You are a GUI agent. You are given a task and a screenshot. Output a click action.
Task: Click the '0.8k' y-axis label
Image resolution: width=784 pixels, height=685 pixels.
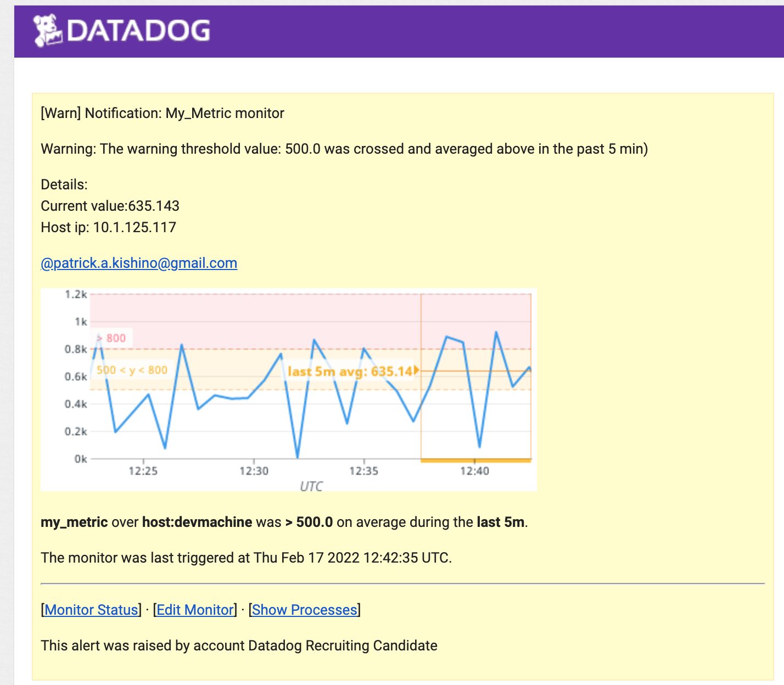(76, 349)
